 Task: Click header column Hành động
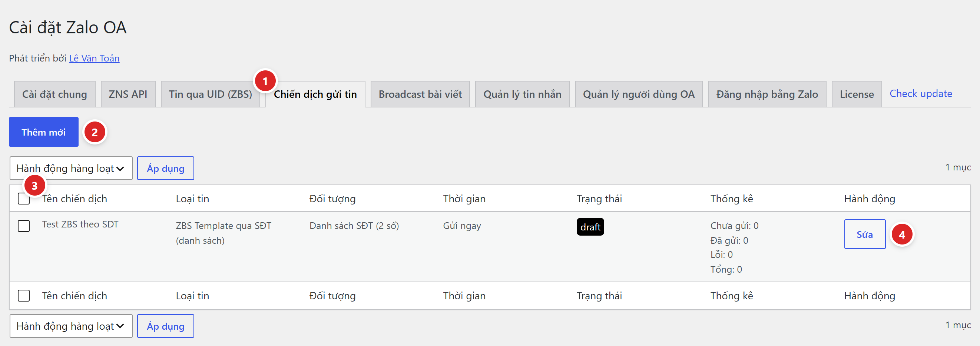click(869, 199)
